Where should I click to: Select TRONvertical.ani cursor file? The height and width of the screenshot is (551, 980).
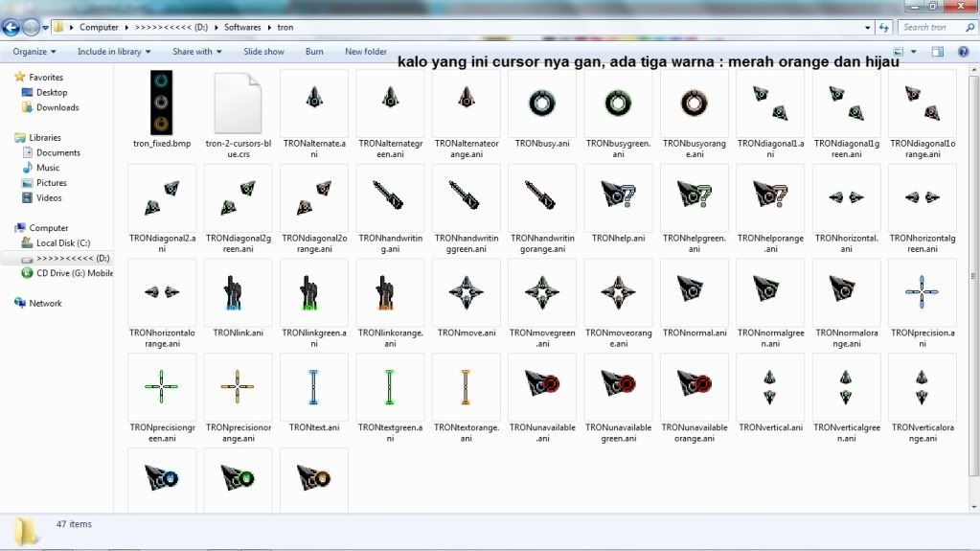click(770, 386)
